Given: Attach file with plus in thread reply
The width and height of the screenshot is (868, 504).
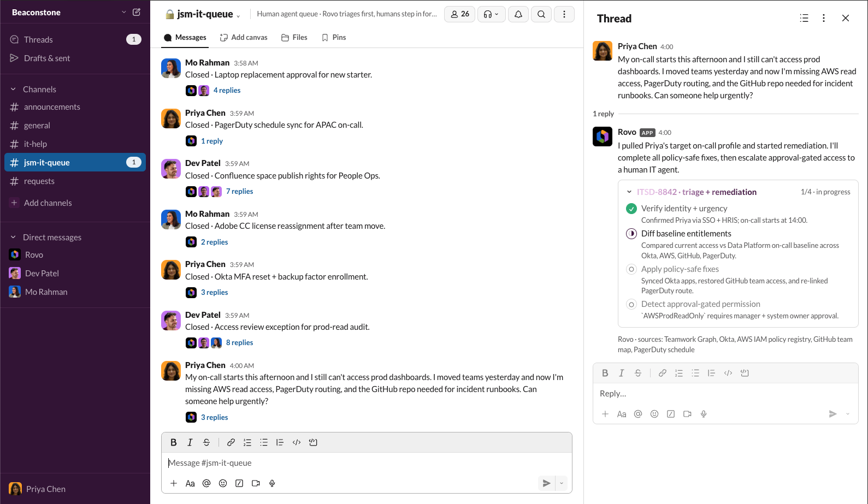Looking at the screenshot, I should 605,414.
